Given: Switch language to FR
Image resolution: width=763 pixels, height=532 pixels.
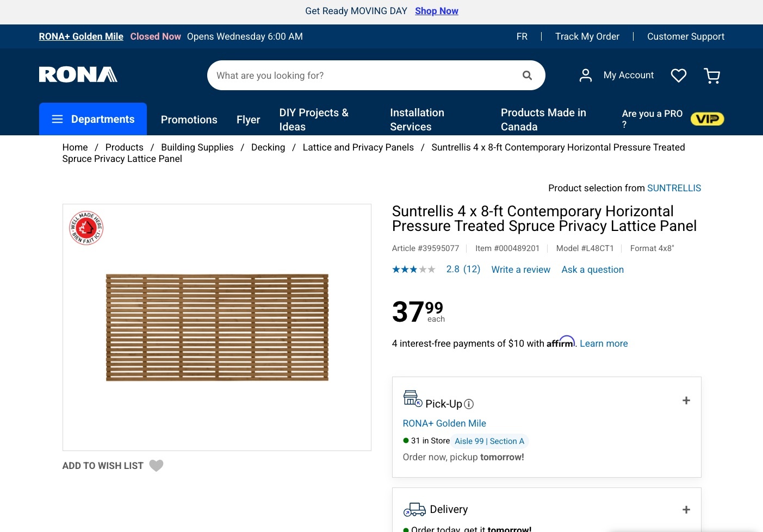Looking at the screenshot, I should tap(522, 36).
